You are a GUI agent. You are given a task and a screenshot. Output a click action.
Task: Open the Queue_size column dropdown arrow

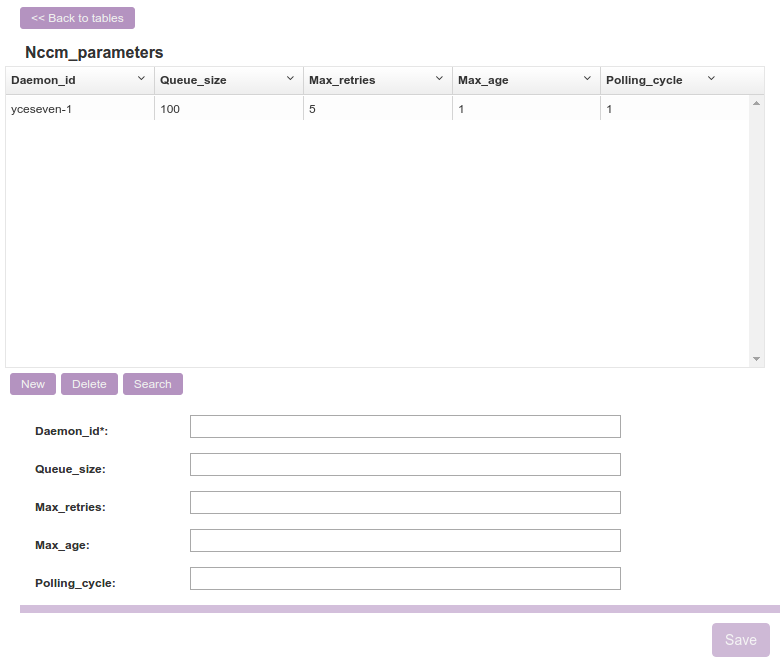click(290, 79)
